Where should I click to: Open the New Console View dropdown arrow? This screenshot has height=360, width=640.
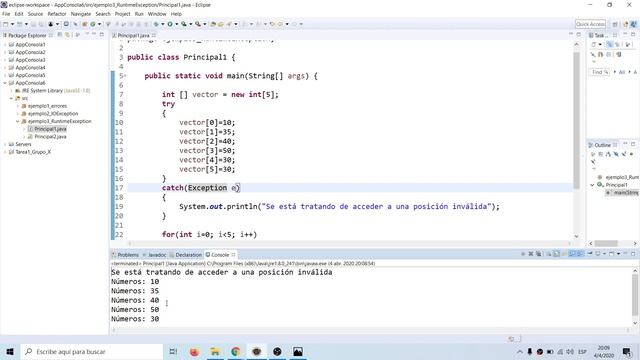pos(618,254)
